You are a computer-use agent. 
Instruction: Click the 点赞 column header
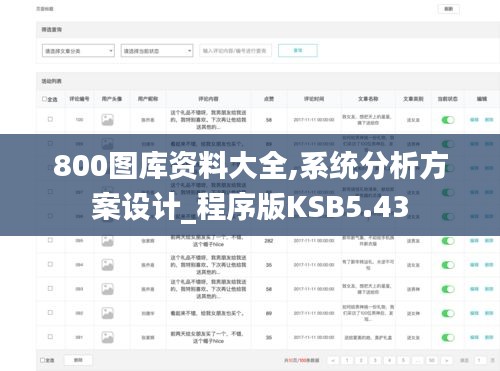click(269, 99)
